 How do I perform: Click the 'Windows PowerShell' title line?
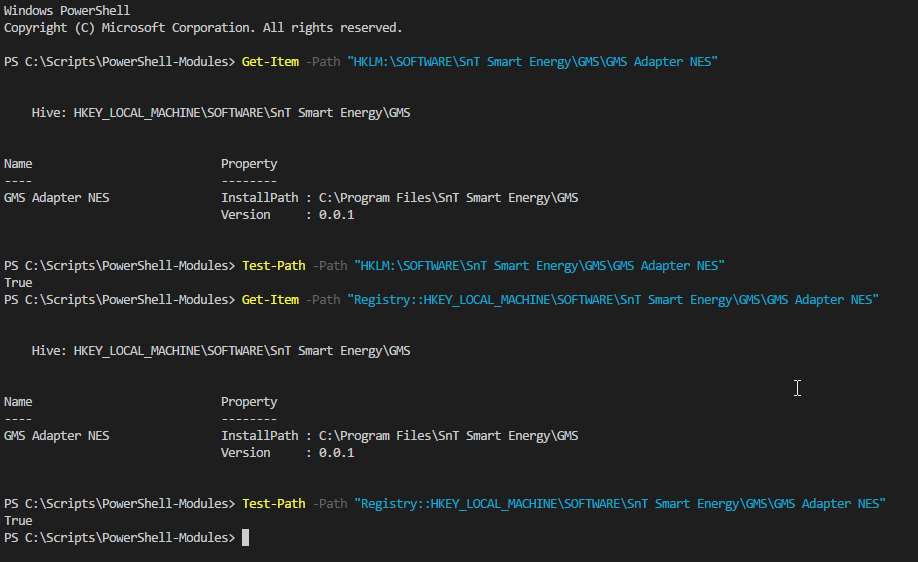pyautogui.click(x=67, y=11)
